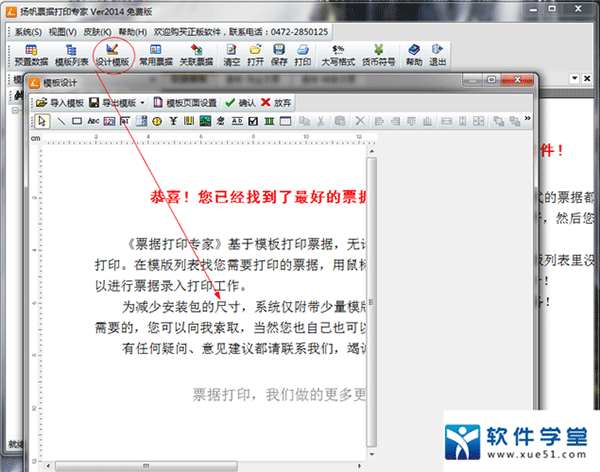
Task: Click the 联系电话：0472-2850125 text
Action: tap(278, 32)
